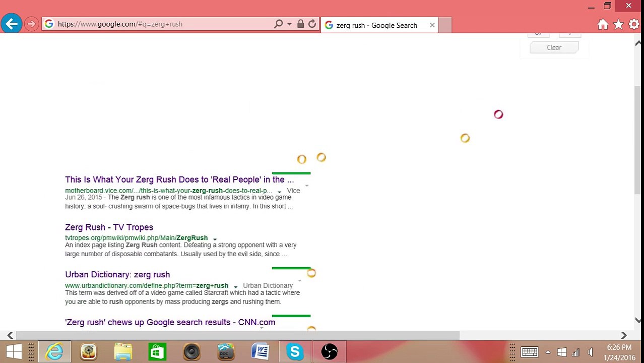The height and width of the screenshot is (363, 644).
Task: Switch to OBS on the taskbar
Action: (x=329, y=351)
